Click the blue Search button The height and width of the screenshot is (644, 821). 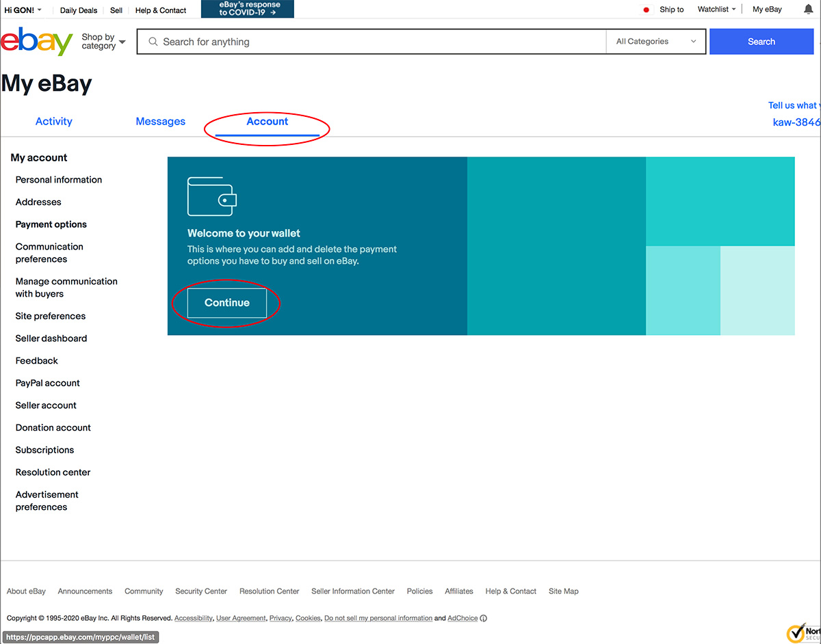click(761, 42)
